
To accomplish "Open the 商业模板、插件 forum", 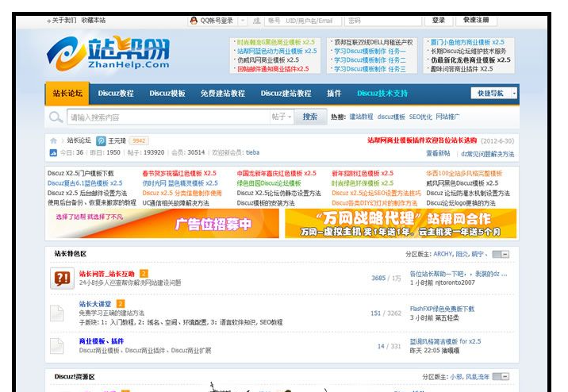I will pyautogui.click(x=102, y=341).
